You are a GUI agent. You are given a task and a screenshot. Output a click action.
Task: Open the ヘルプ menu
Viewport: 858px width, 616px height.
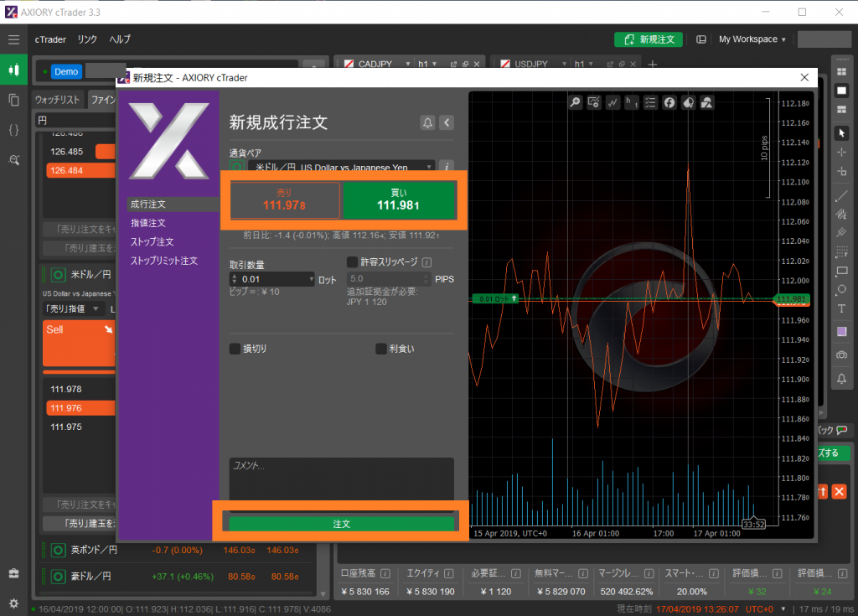coord(120,39)
